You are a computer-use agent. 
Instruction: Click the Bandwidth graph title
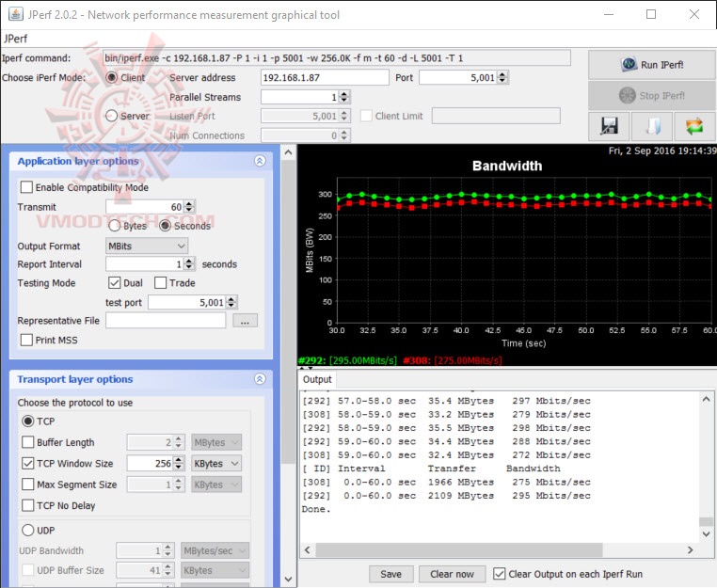click(507, 166)
